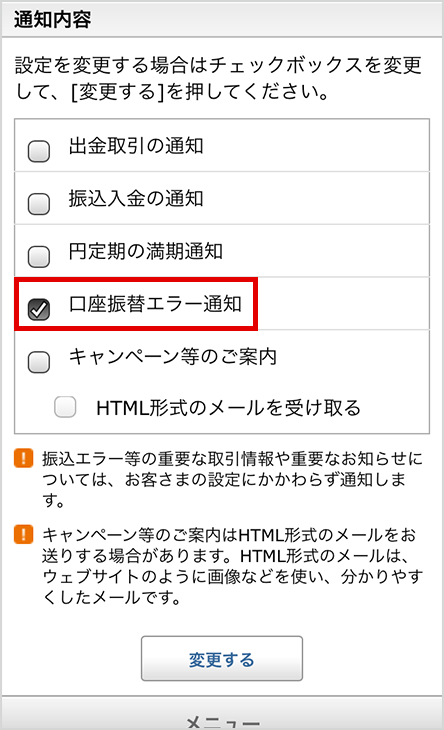Screen dimensions: 444x730
Task: Click the 変更する button
Action: [x=222, y=658]
